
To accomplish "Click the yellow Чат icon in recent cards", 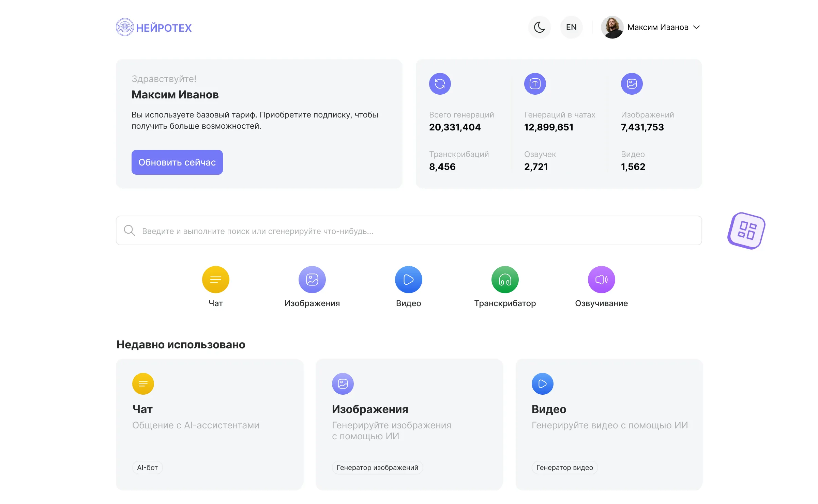I will [x=143, y=383].
